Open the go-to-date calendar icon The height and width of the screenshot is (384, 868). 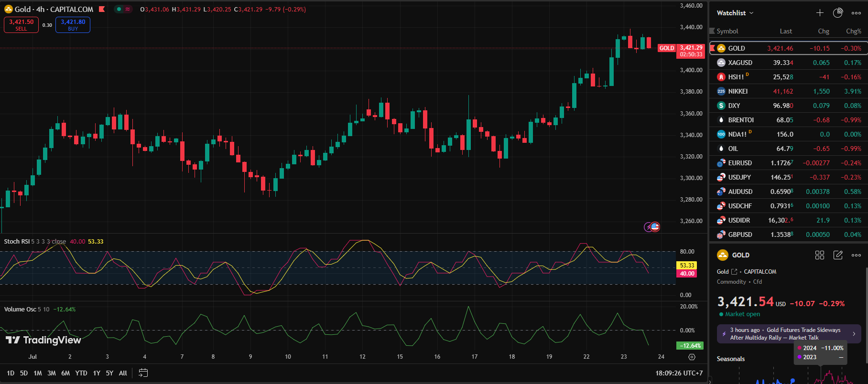(143, 373)
